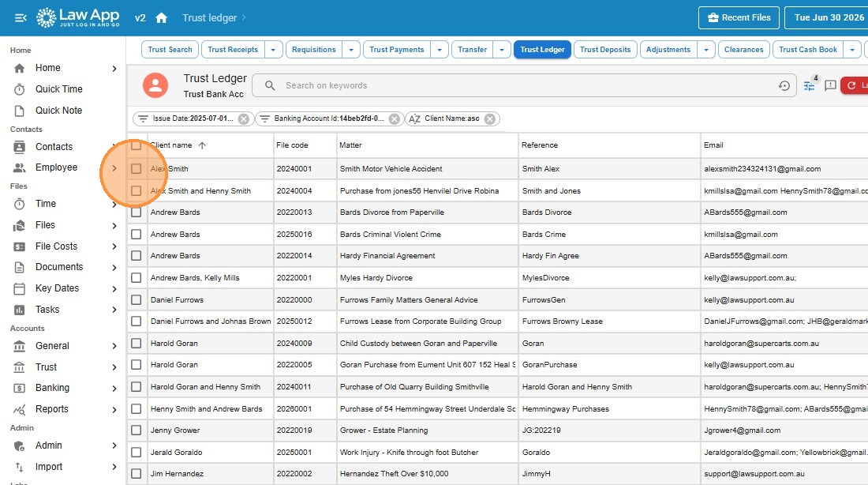Screen dimensions: 868x485
Task: Click the search magnifier icon
Action: click(x=270, y=85)
